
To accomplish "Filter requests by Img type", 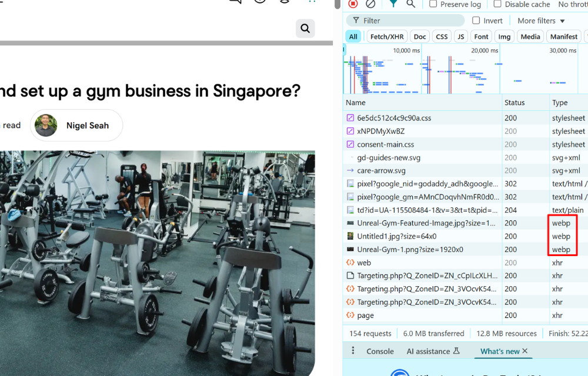I will (x=504, y=36).
